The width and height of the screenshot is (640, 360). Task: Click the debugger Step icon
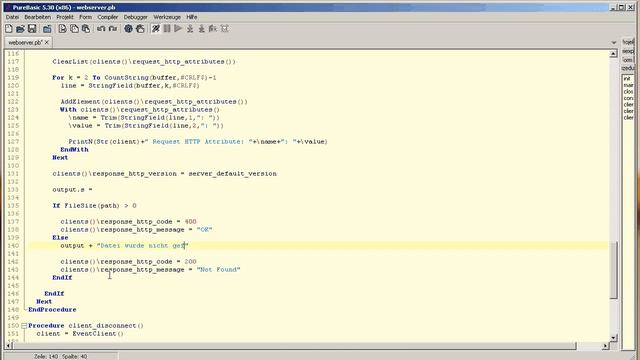[x=190, y=29]
